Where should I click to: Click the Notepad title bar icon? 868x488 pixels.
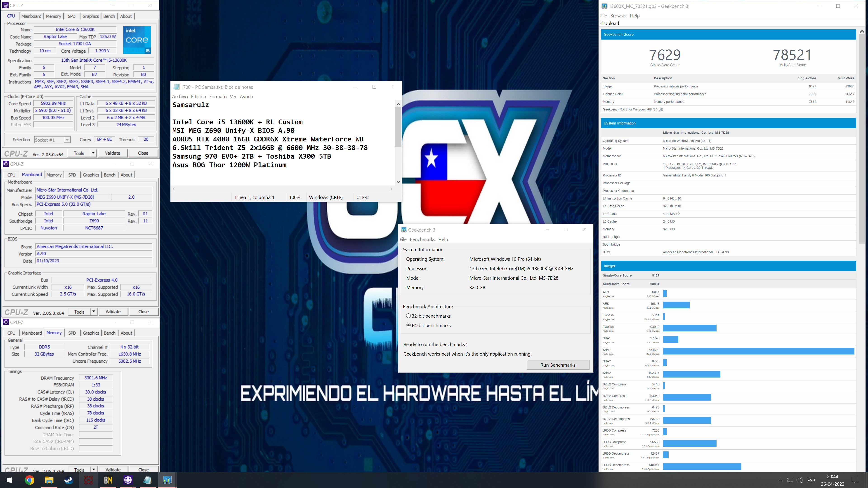click(176, 87)
